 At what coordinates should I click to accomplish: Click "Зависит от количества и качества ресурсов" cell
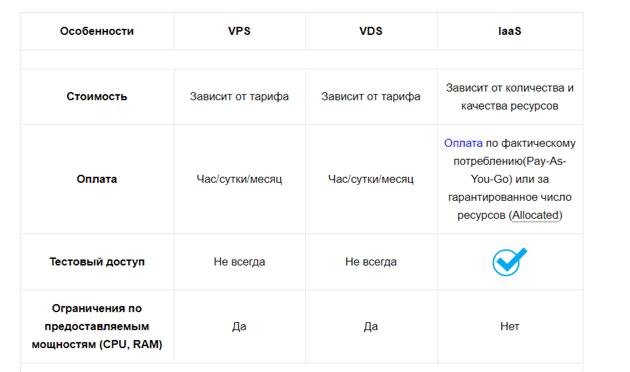click(509, 97)
